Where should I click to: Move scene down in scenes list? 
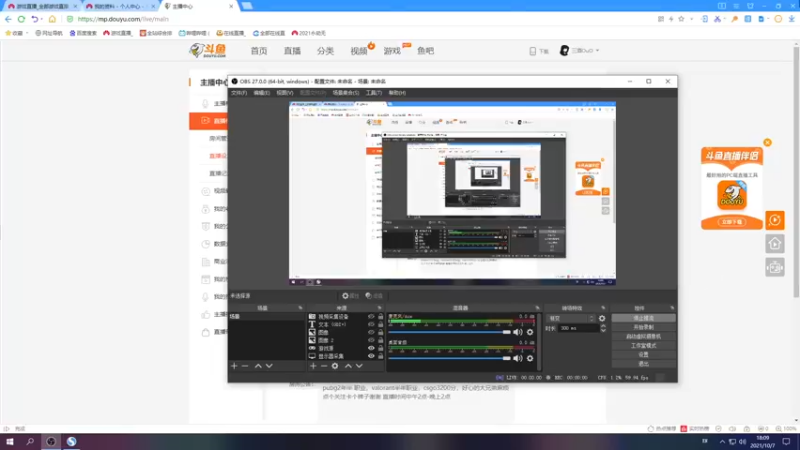[269, 366]
